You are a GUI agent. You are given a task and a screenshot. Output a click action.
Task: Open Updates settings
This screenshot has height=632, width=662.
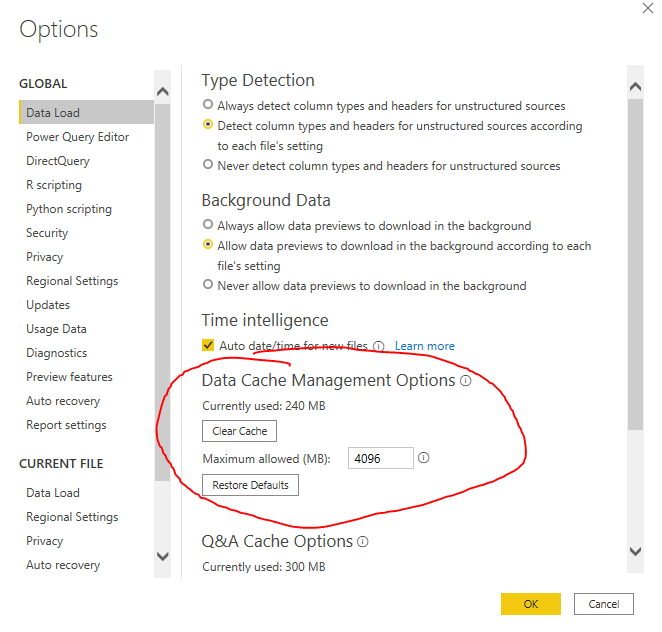click(48, 305)
